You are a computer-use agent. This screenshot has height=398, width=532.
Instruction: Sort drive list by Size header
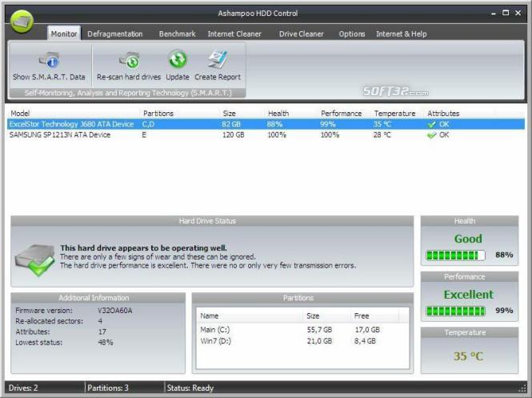click(x=229, y=114)
